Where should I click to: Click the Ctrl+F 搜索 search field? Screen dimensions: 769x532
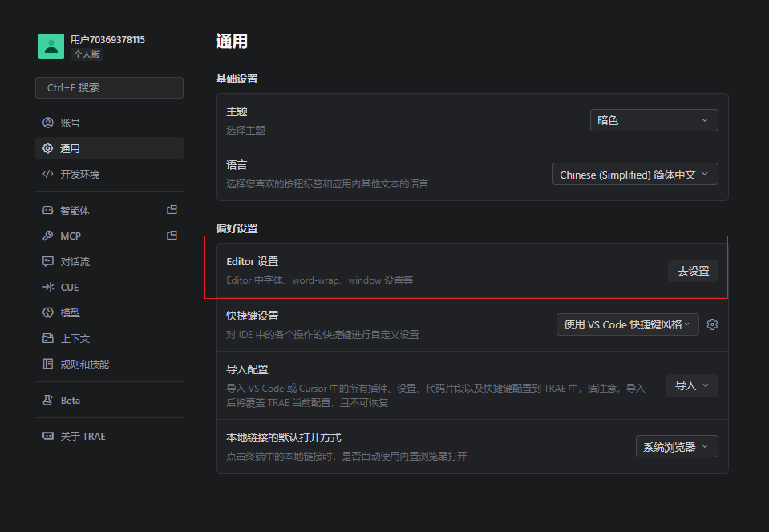tap(109, 87)
